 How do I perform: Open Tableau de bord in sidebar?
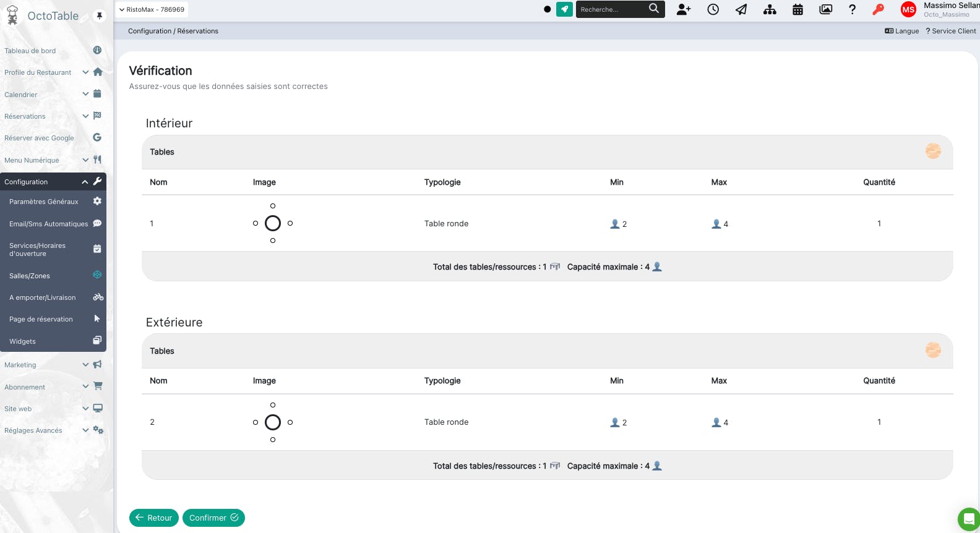[30, 51]
